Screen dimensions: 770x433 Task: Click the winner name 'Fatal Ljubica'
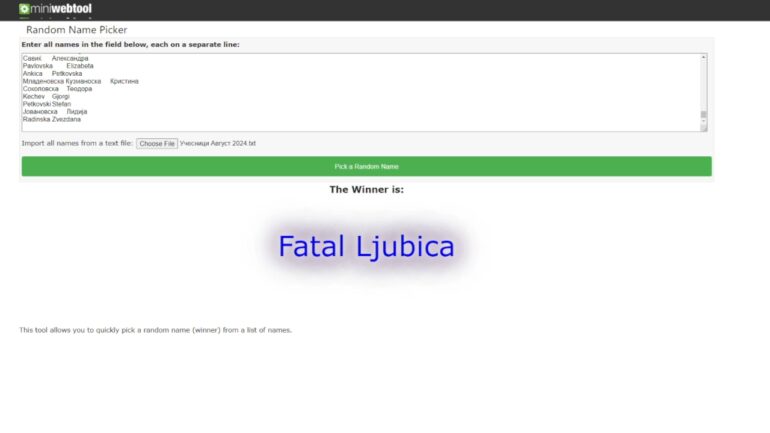(366, 246)
